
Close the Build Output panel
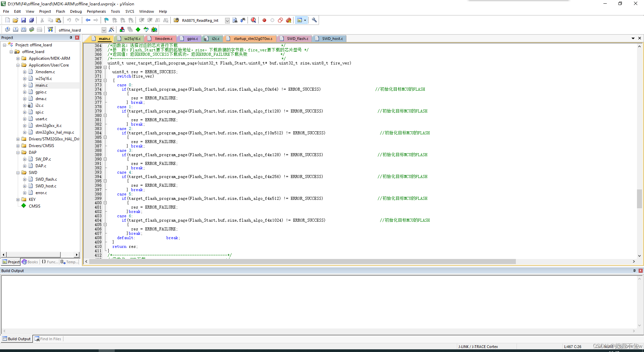coord(640,271)
